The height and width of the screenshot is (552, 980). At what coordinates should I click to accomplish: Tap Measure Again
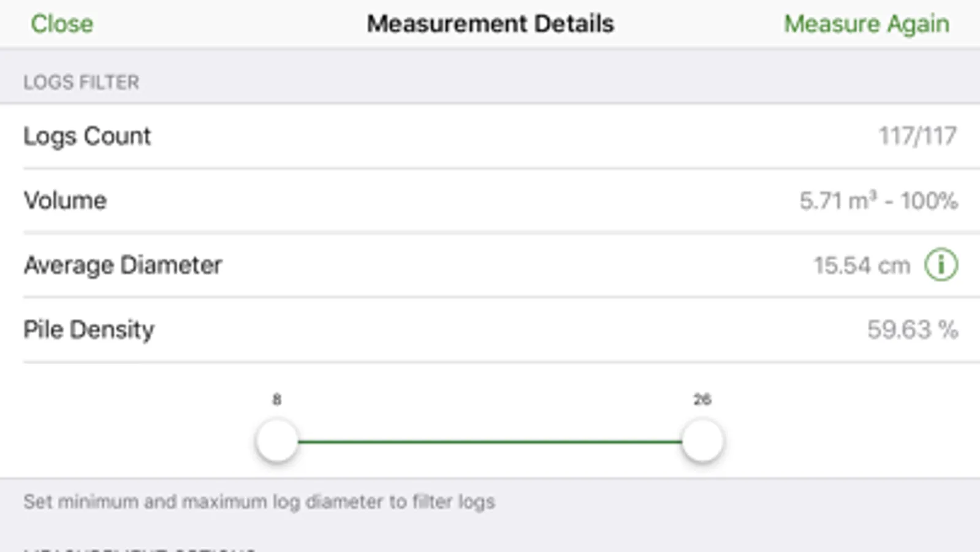pyautogui.click(x=866, y=24)
